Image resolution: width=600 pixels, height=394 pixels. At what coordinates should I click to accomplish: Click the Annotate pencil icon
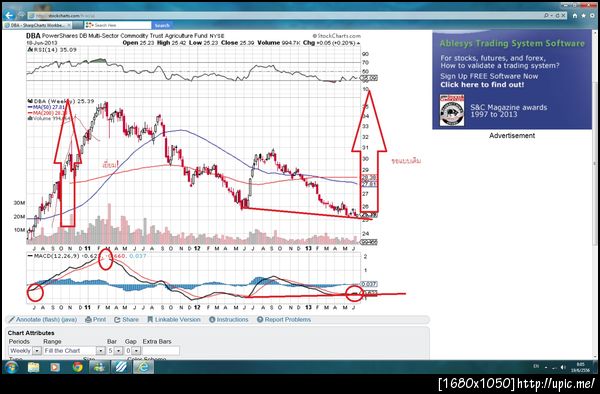11,319
